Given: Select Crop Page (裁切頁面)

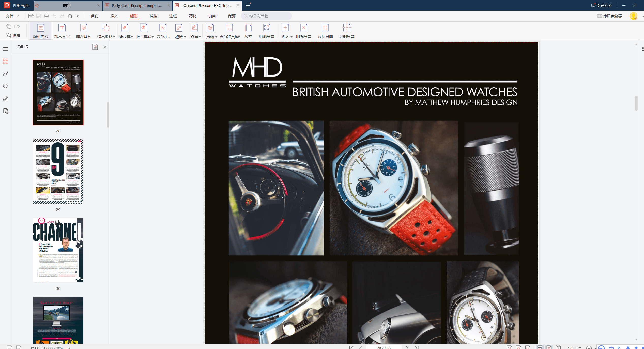Looking at the screenshot, I should tap(325, 31).
